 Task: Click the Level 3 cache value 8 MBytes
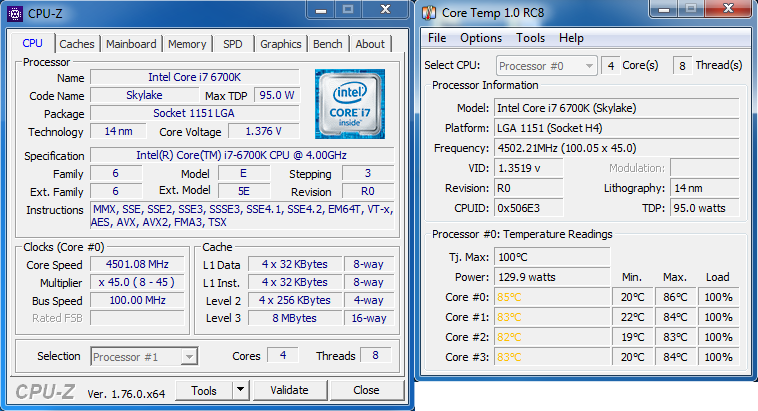(x=294, y=318)
